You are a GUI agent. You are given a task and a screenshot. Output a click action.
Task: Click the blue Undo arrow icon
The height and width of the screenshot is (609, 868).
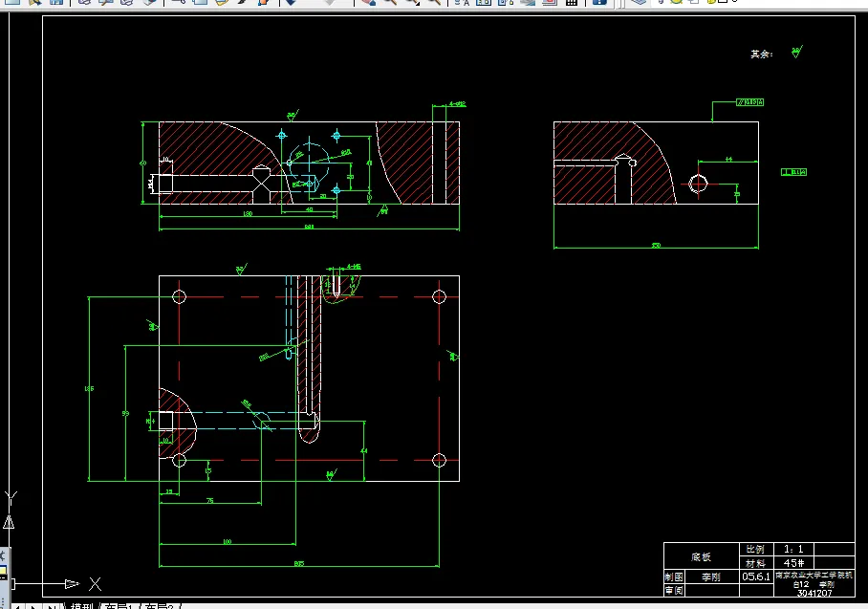coord(291,2)
